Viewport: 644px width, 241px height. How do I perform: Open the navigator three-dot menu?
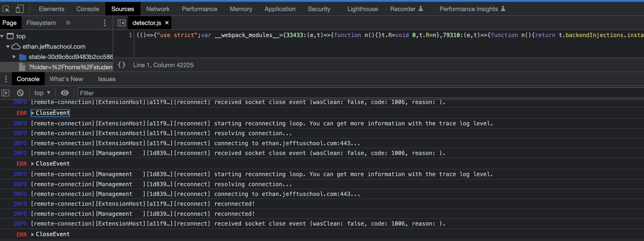coord(104,23)
